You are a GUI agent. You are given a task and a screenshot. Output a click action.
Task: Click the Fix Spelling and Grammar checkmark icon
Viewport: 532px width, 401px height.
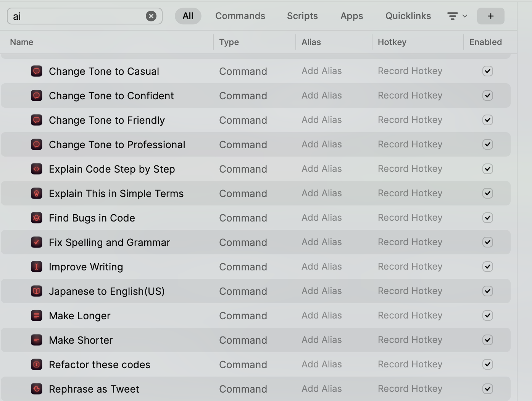36,242
